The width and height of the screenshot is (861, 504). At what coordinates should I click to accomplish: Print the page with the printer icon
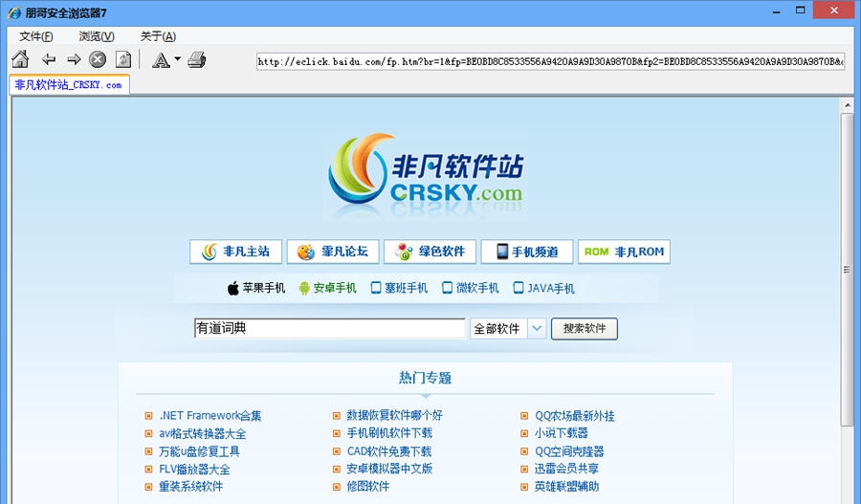click(196, 59)
